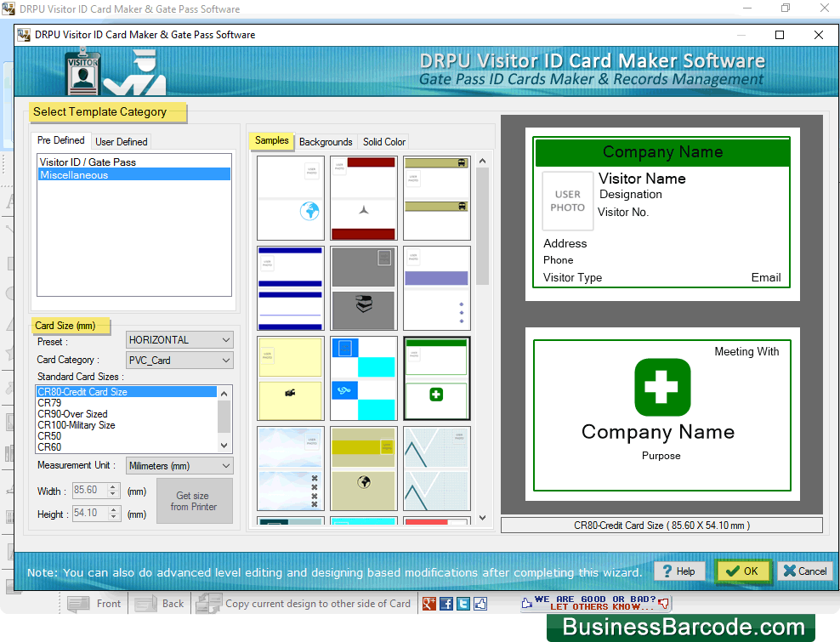Open the Backgrounds tab
Screen dimensions: 840x642
tap(326, 141)
